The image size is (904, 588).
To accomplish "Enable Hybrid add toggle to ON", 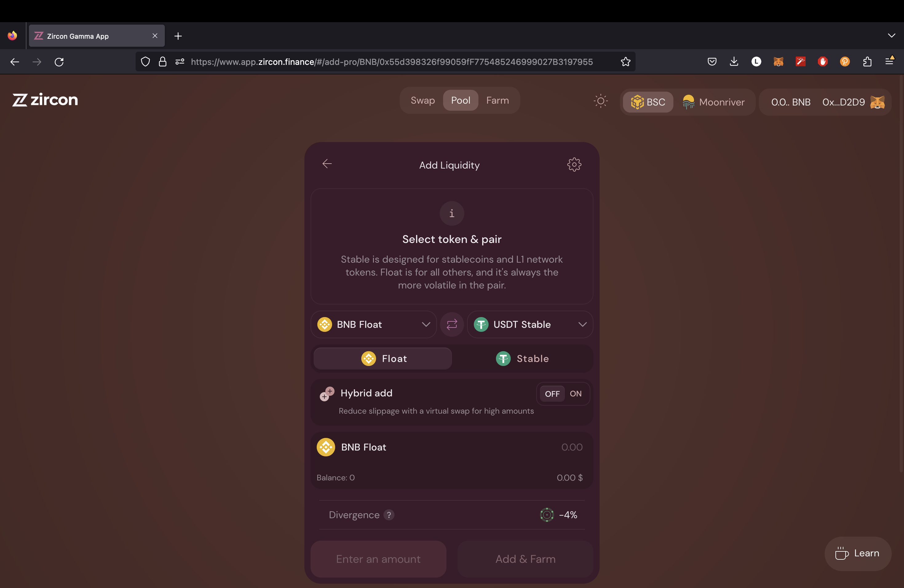I will click(575, 393).
